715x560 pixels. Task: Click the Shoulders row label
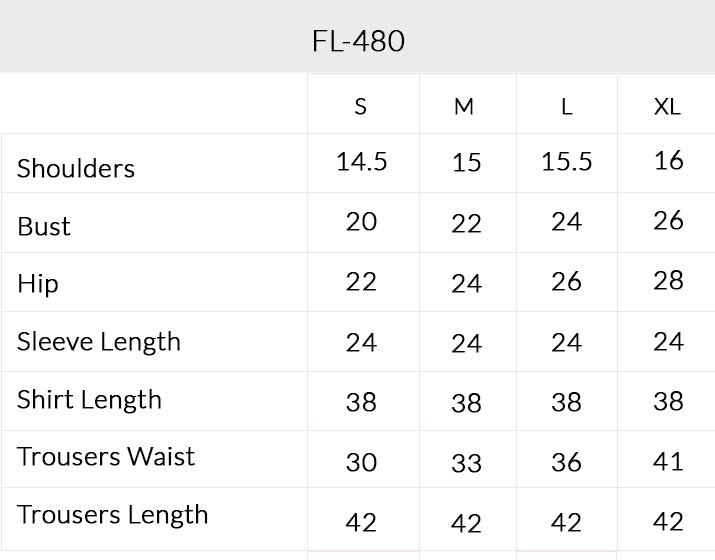(76, 168)
